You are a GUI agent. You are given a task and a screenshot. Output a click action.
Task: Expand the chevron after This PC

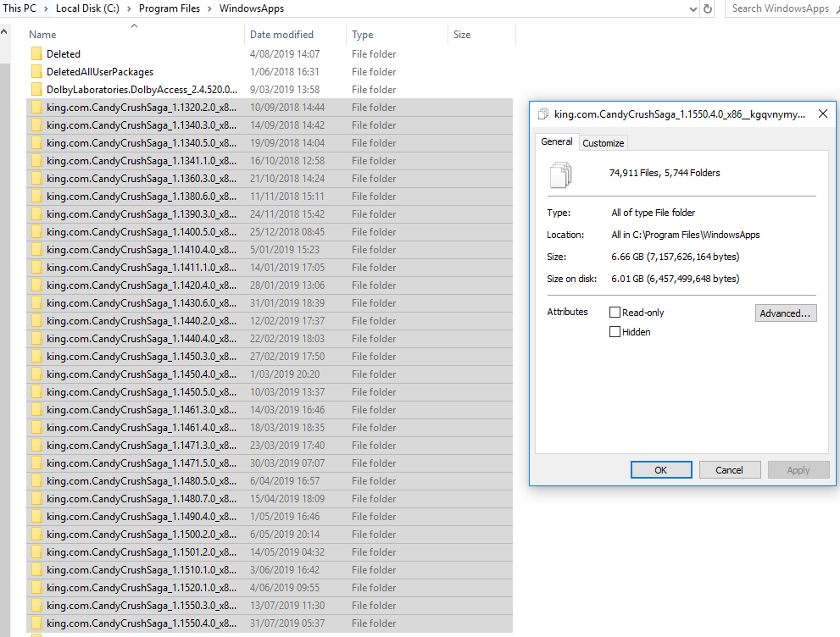click(x=46, y=8)
